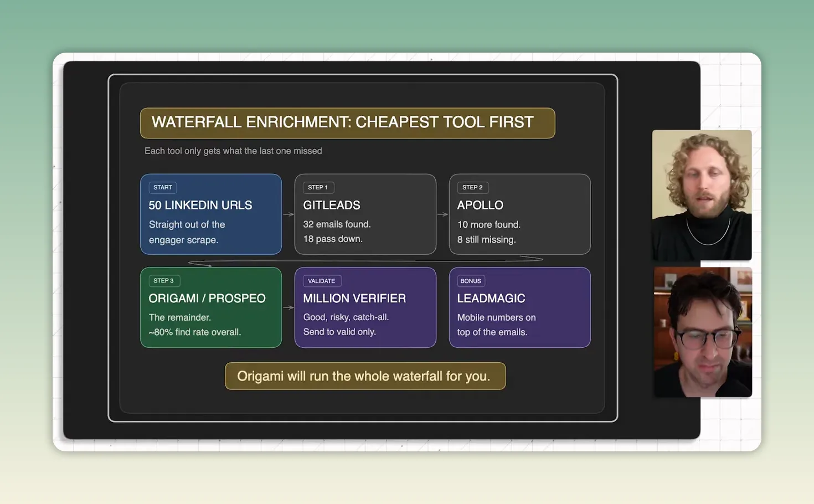The width and height of the screenshot is (814, 504).
Task: Select the line "Good, risky, catch-all."
Action: click(346, 317)
